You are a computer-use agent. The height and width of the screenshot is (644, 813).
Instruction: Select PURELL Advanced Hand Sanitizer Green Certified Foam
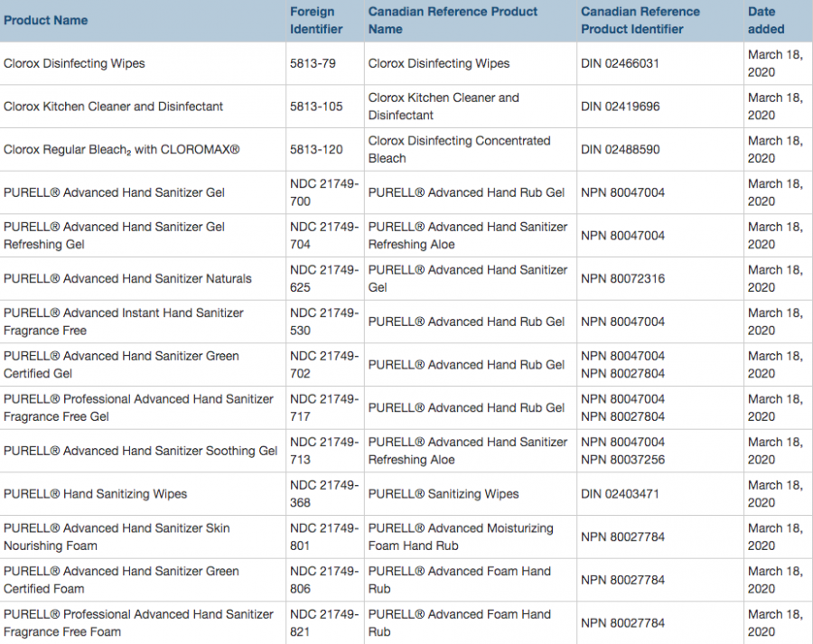pos(121,580)
